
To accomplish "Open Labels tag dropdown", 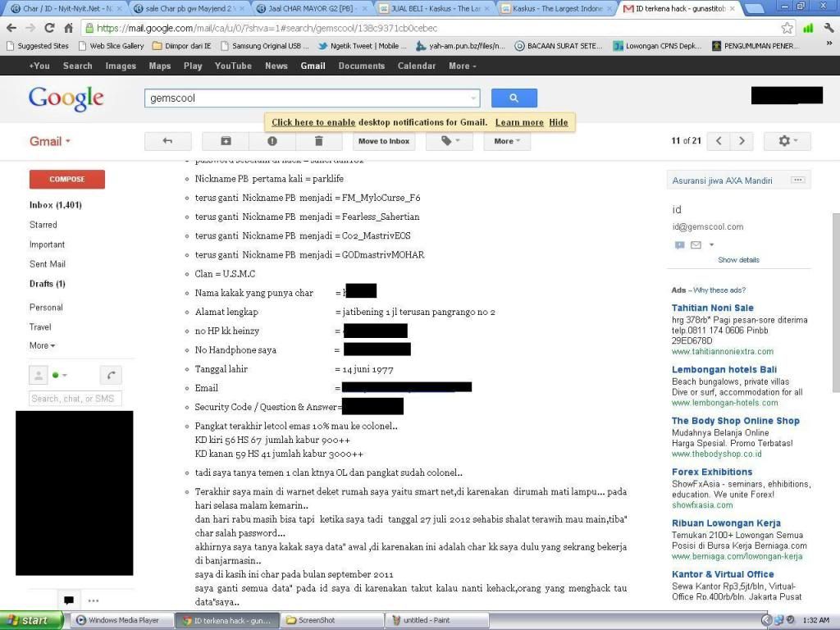I will click(450, 141).
